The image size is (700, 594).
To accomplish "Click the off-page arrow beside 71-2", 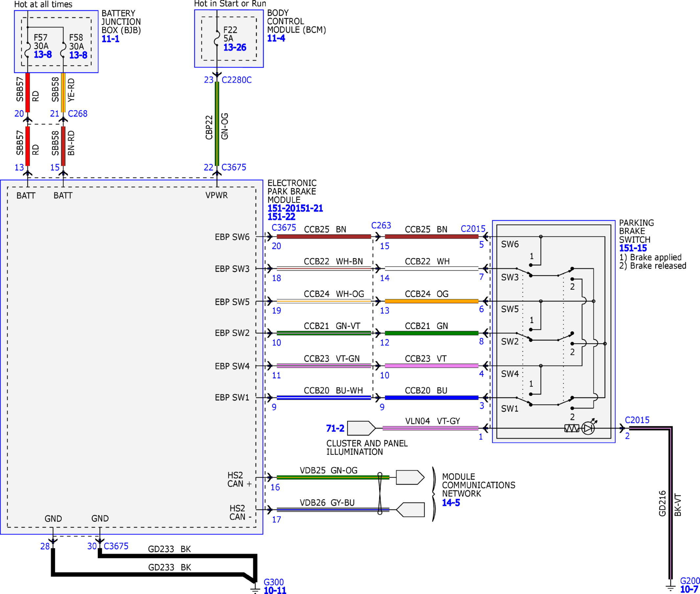I will point(361,428).
